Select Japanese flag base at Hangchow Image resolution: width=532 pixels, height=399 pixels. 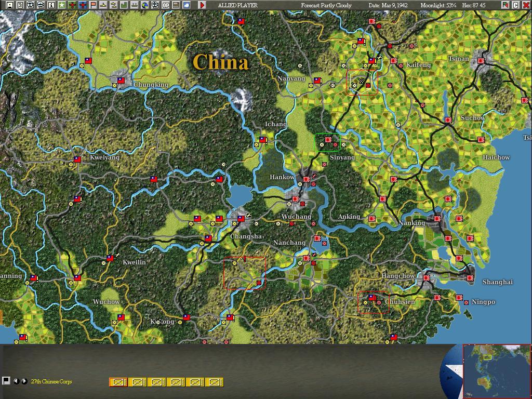coord(427,278)
